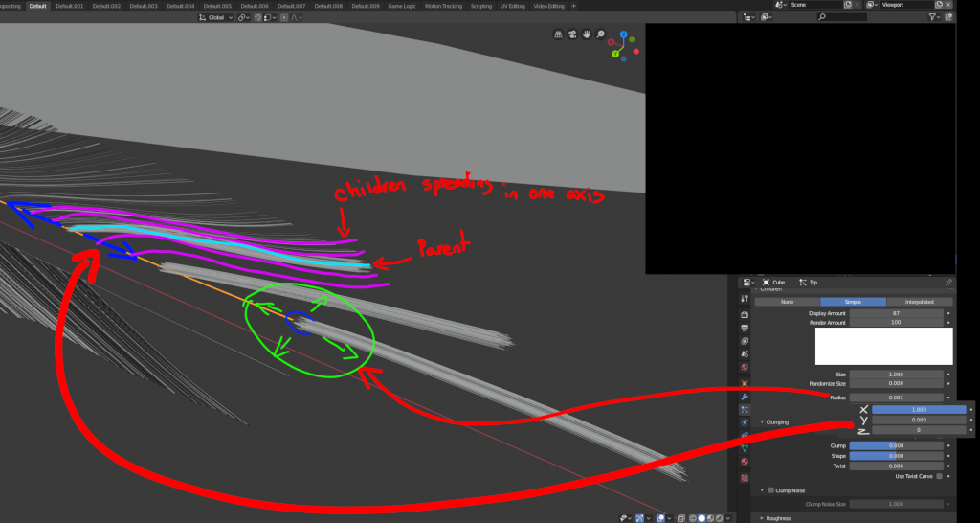Toggle proportional editing in viewport header
This screenshot has width=980, height=523.
click(x=284, y=17)
